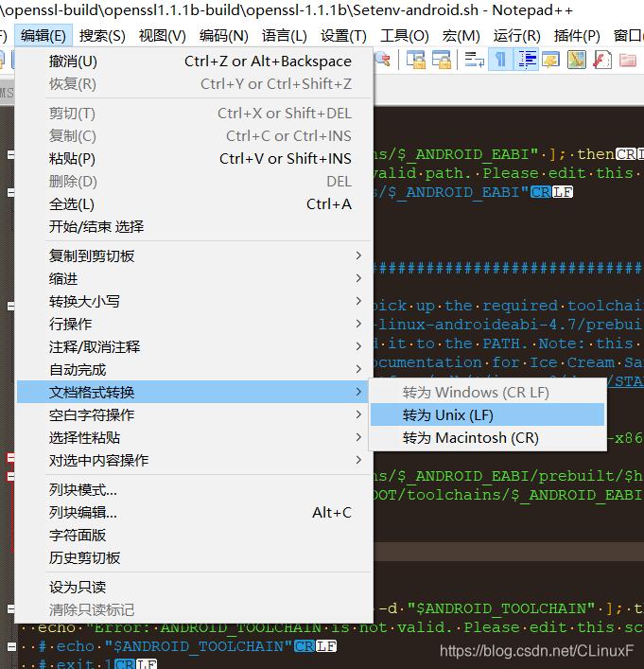The image size is (644, 669).
Task: Toggle synchronize vertical scrolling icon
Action: tap(416, 60)
